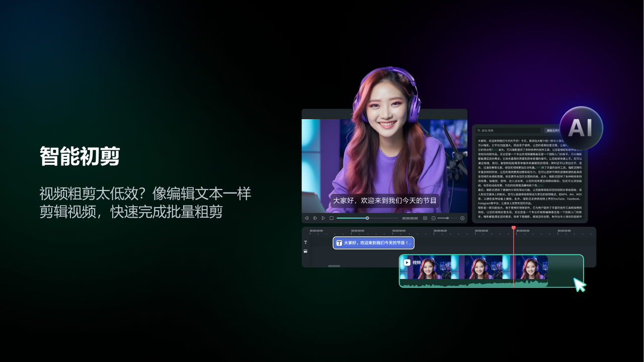Step back one frame in preview
The width and height of the screenshot is (644, 362).
306,218
